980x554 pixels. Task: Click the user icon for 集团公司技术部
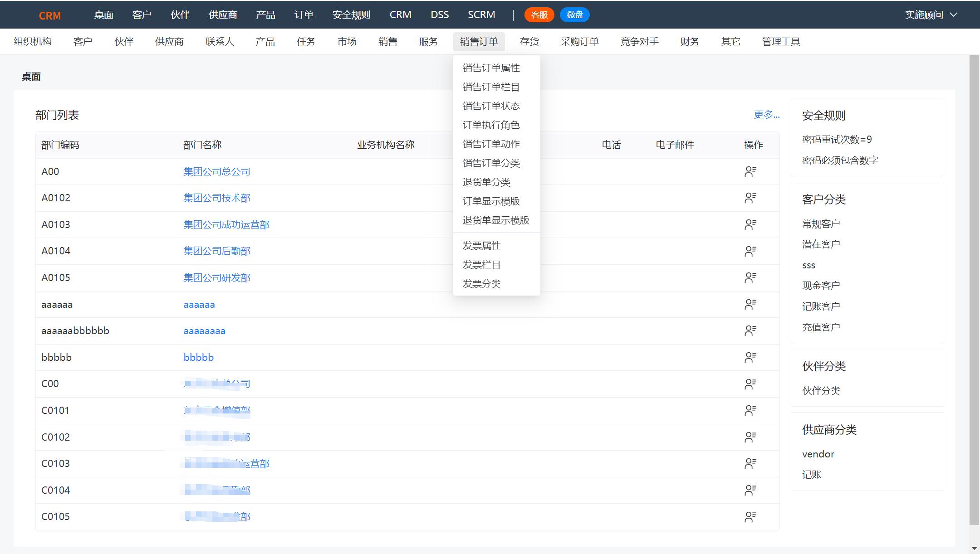point(750,198)
